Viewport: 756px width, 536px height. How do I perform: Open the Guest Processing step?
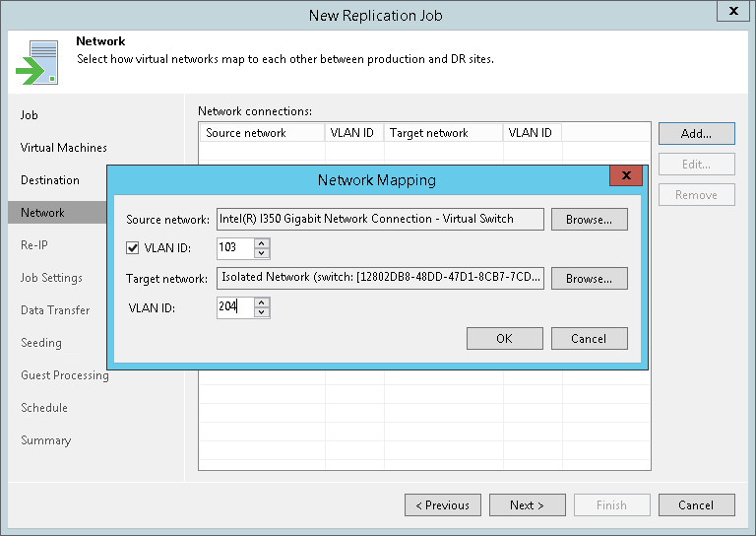65,375
